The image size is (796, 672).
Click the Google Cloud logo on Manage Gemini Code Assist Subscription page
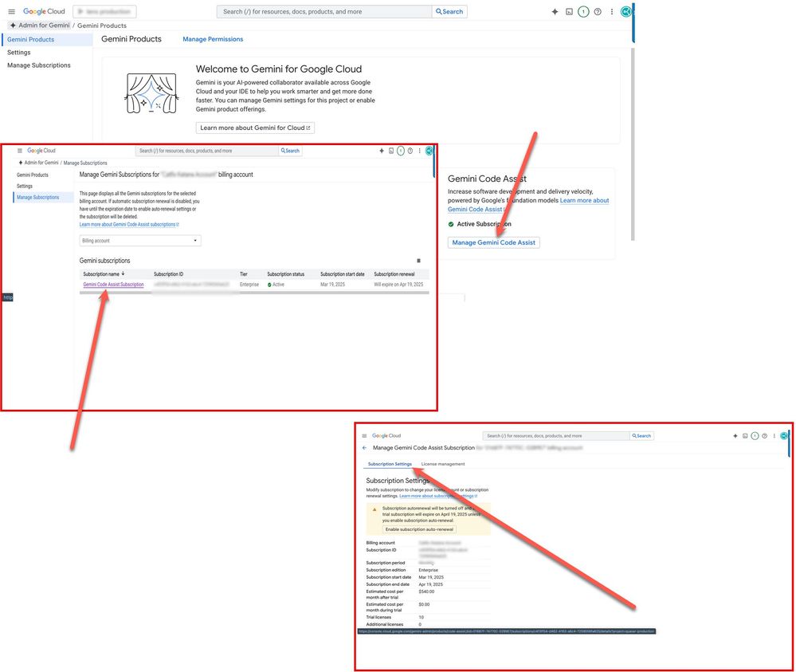point(386,436)
